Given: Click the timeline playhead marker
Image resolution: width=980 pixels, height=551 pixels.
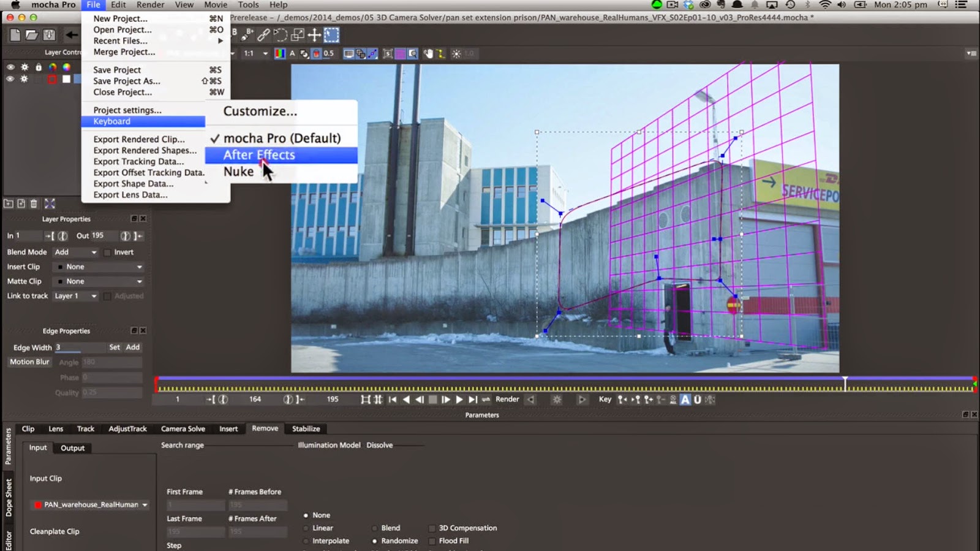Looking at the screenshot, I should click(x=845, y=384).
